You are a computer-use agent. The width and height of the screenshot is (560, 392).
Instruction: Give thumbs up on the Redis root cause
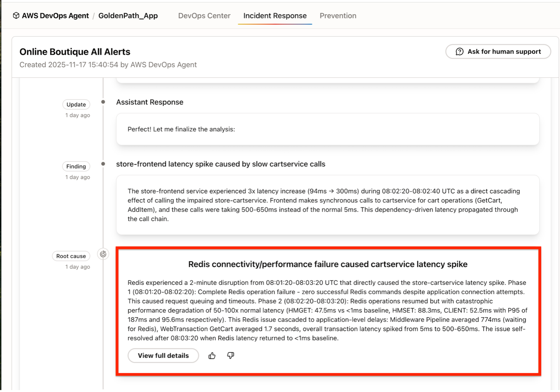212,356
